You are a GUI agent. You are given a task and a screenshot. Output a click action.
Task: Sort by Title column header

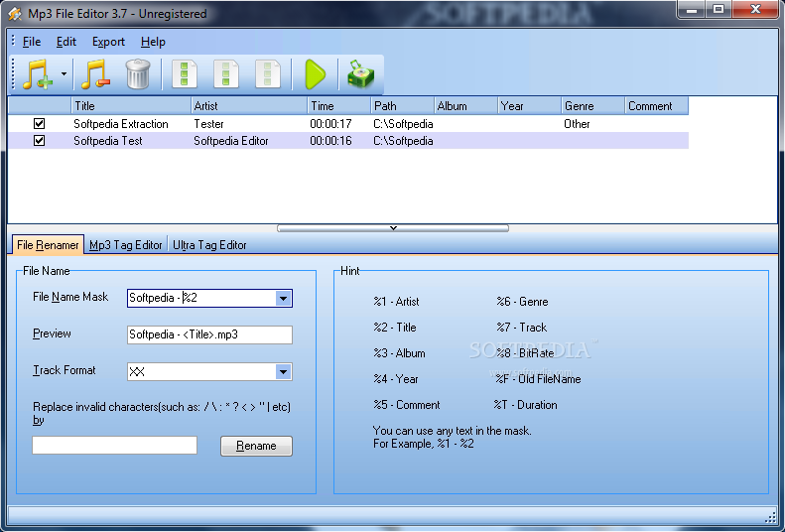pyautogui.click(x=131, y=106)
